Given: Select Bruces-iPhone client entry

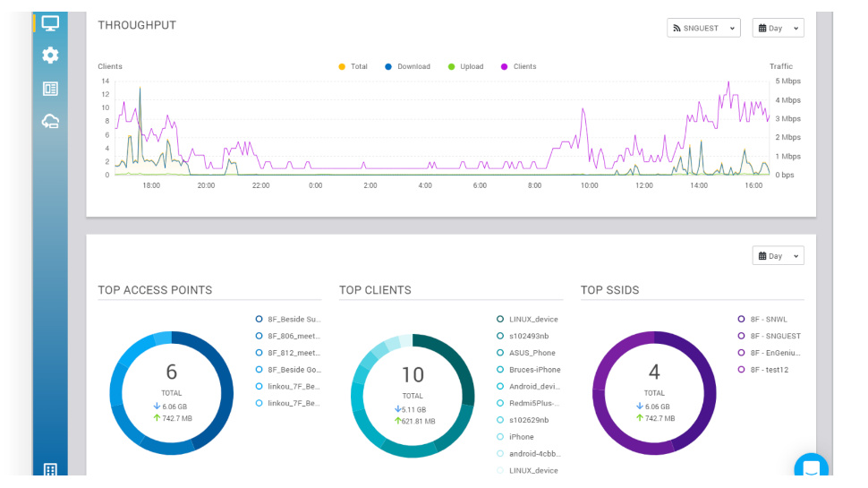Looking at the screenshot, I should pos(529,370).
